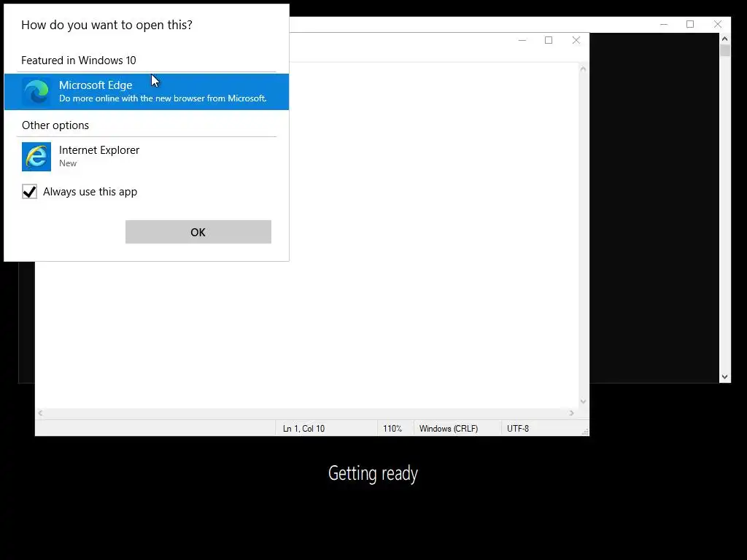Click console scrollbar down arrow
747x560 pixels.
[724, 377]
